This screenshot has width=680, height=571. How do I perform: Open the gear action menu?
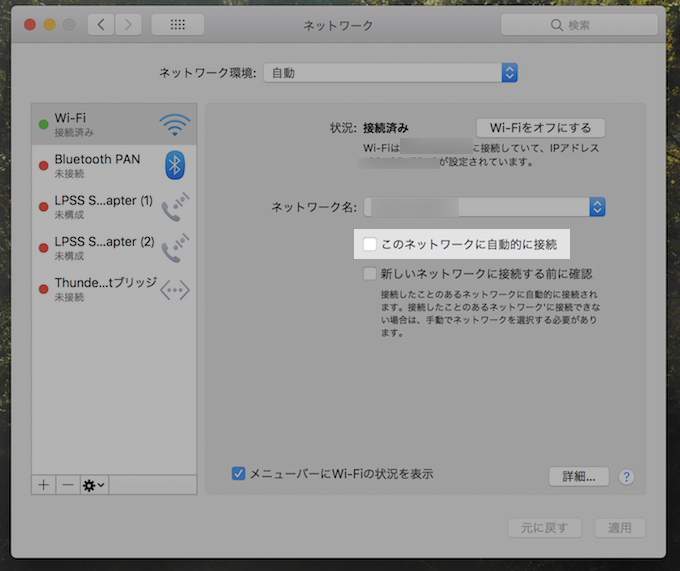[x=94, y=484]
